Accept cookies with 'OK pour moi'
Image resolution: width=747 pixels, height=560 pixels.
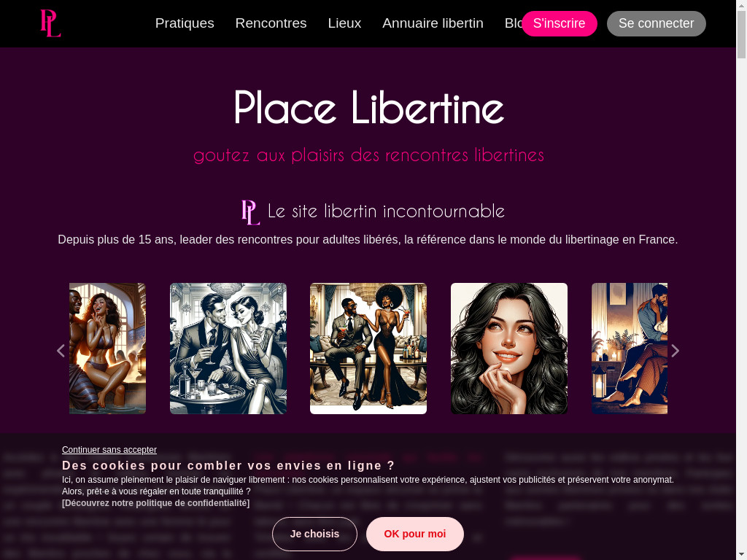point(415,534)
